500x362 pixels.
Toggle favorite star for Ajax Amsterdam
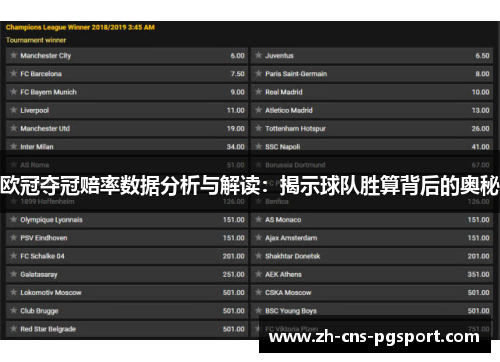(x=258, y=238)
